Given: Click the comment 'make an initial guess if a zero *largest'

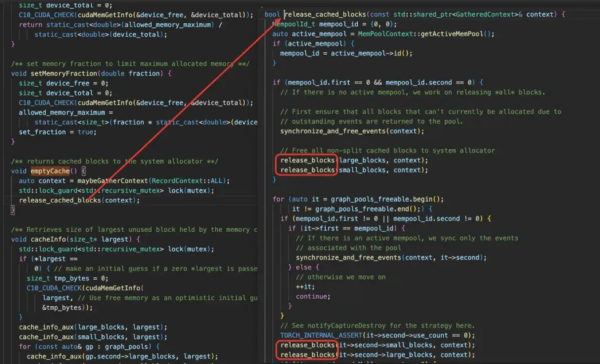Looking at the screenshot, I should [156, 269].
